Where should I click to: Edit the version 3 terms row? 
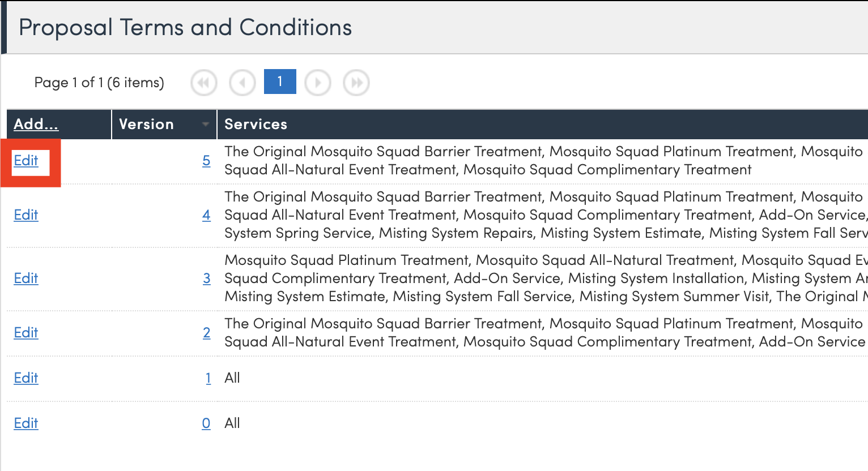click(26, 279)
